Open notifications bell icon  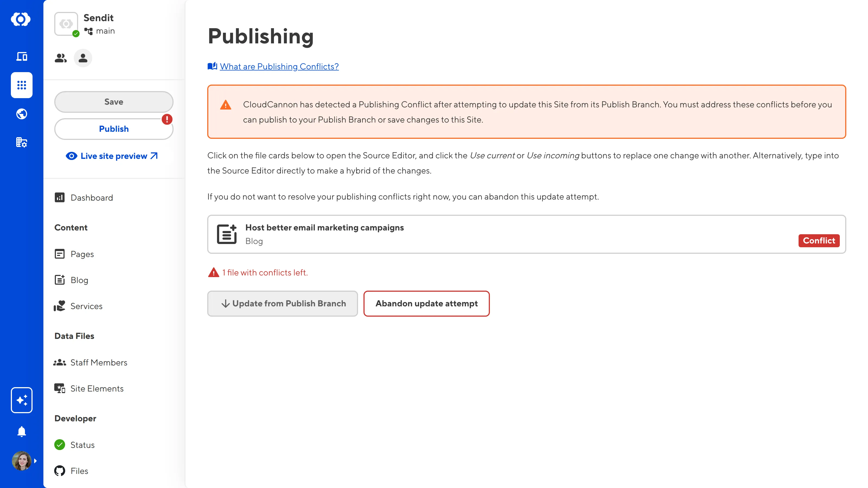pos(22,431)
